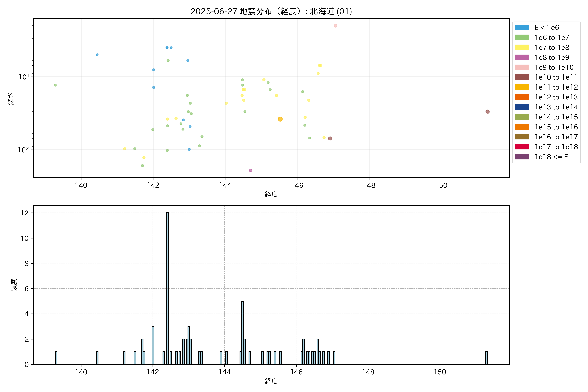Screen dimensions: 588x392
Task: Click the magenta scatter point at the bottom
Action: coord(251,170)
